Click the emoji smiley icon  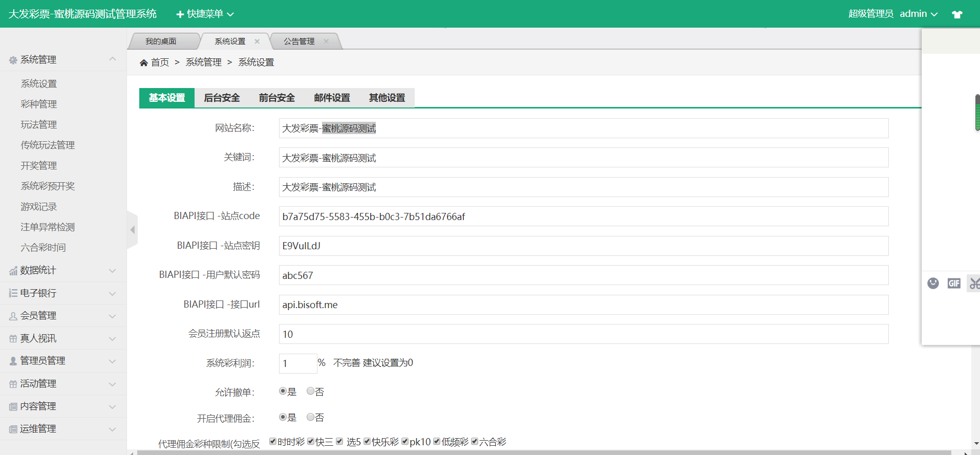click(933, 283)
